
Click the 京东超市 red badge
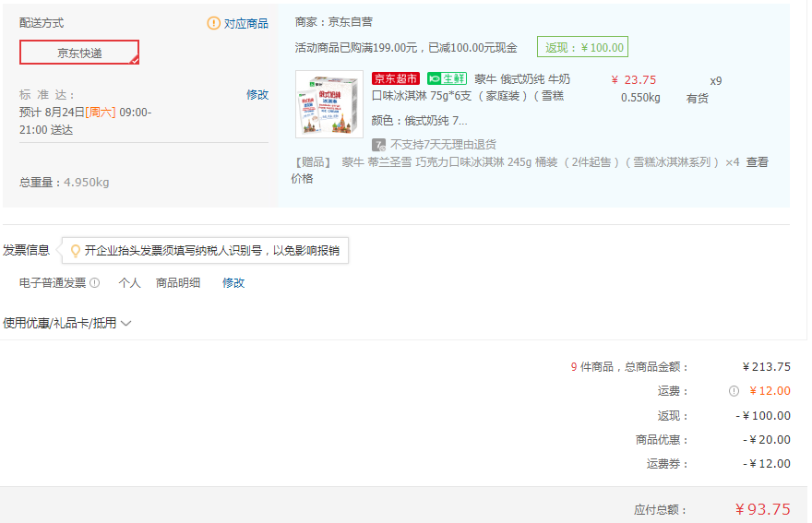(396, 78)
